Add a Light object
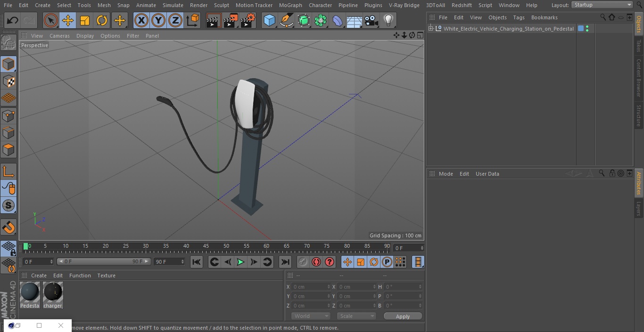Image resolution: width=644 pixels, height=332 pixels. tap(388, 20)
